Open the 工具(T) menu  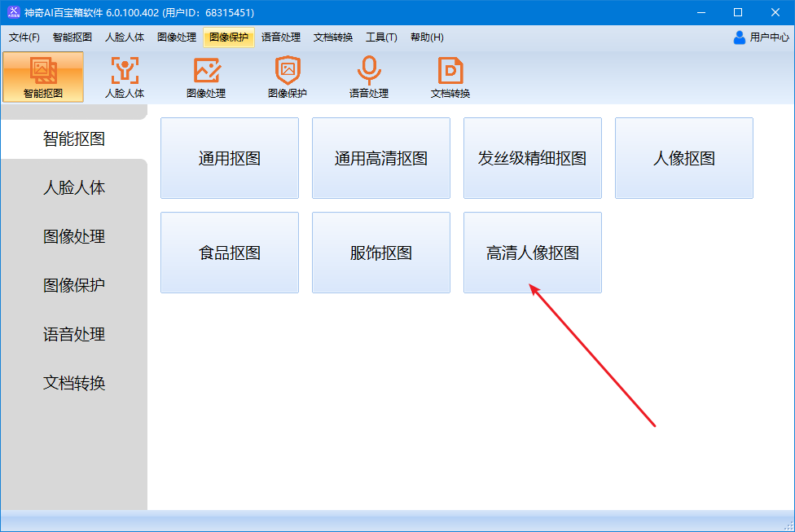coord(381,37)
